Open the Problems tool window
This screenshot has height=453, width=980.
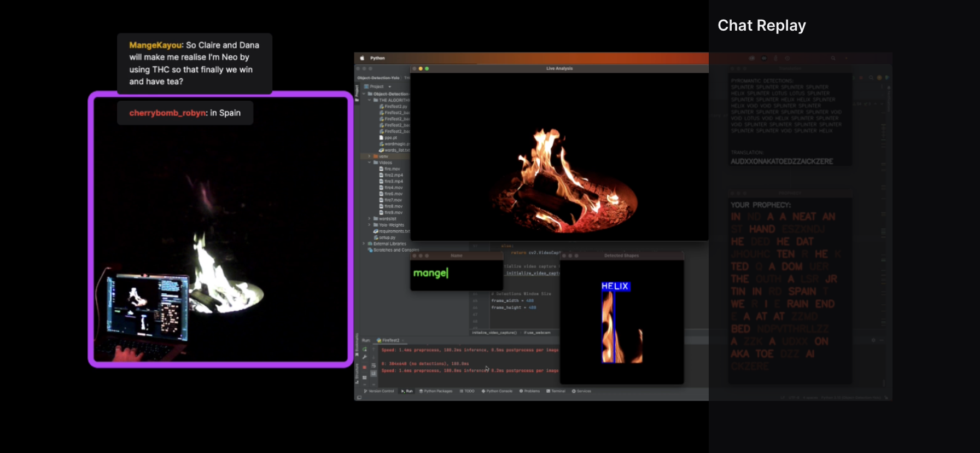[x=529, y=391]
